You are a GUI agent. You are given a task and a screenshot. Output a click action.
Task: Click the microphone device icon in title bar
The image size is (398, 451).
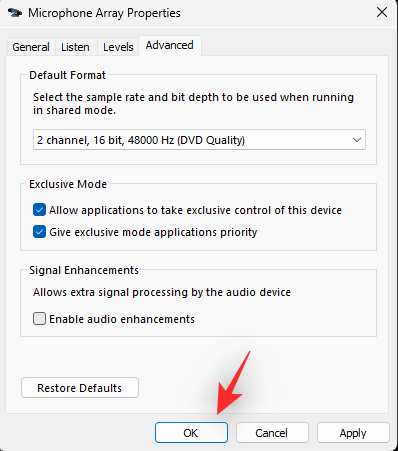[x=15, y=13]
